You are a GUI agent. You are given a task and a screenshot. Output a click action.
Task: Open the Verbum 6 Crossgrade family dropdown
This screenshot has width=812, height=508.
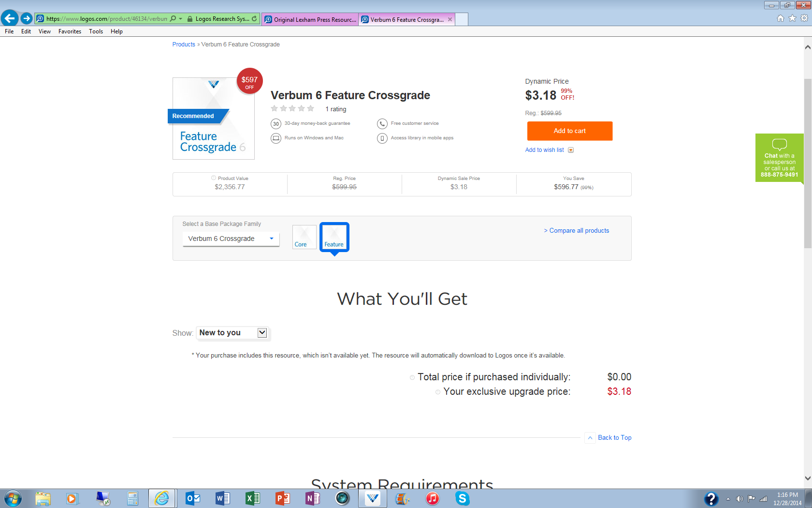click(x=231, y=239)
